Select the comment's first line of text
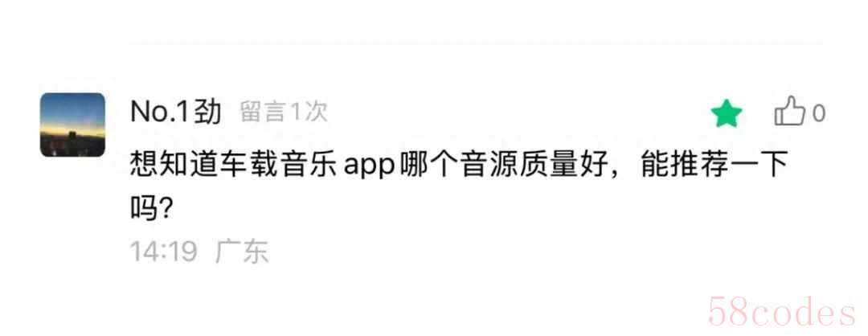 [459, 166]
